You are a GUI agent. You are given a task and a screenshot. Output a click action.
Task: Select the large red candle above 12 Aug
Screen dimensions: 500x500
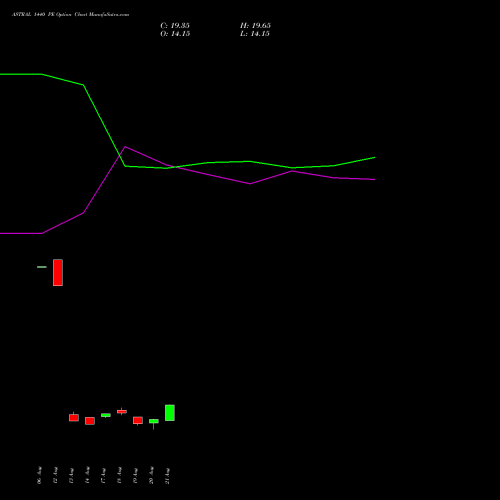coord(58,272)
